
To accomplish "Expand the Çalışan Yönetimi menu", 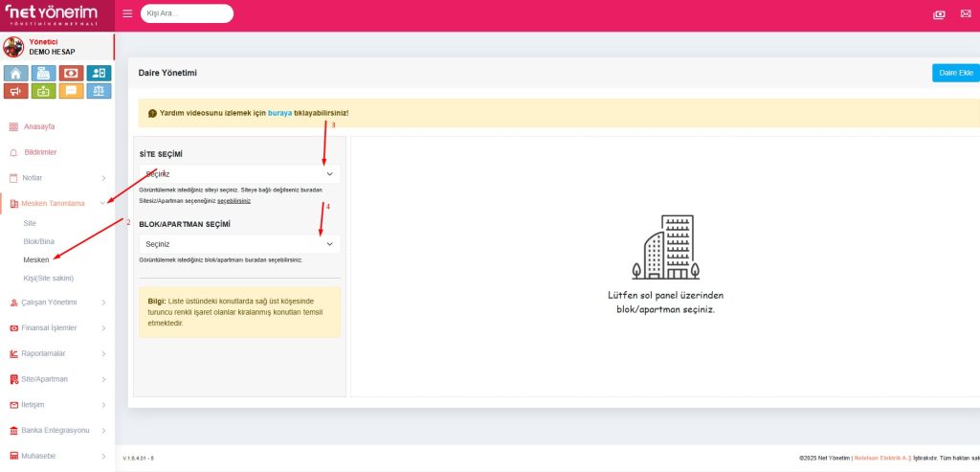I will 57,303.
